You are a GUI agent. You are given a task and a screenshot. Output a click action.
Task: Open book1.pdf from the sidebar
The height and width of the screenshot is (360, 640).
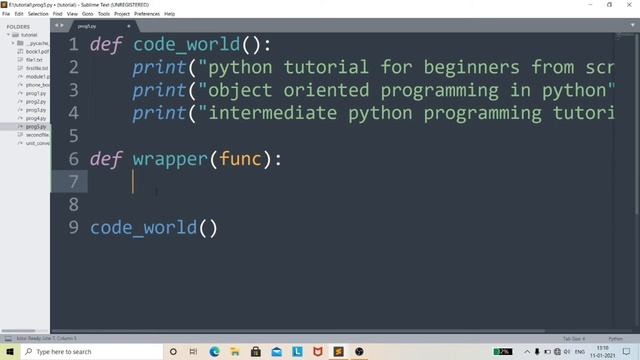[37, 52]
